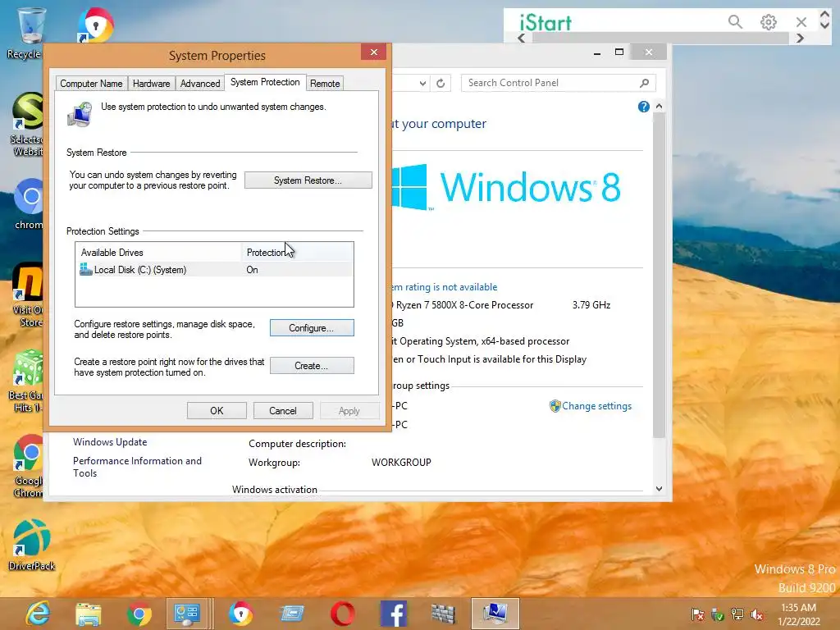Open the Action Center flag tray icon
840x630 pixels.
click(697, 614)
